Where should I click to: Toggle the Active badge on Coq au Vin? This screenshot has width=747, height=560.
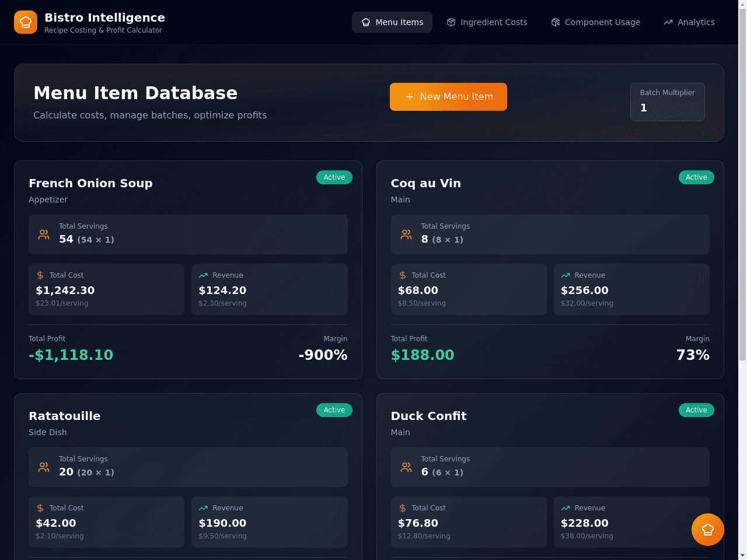point(696,177)
